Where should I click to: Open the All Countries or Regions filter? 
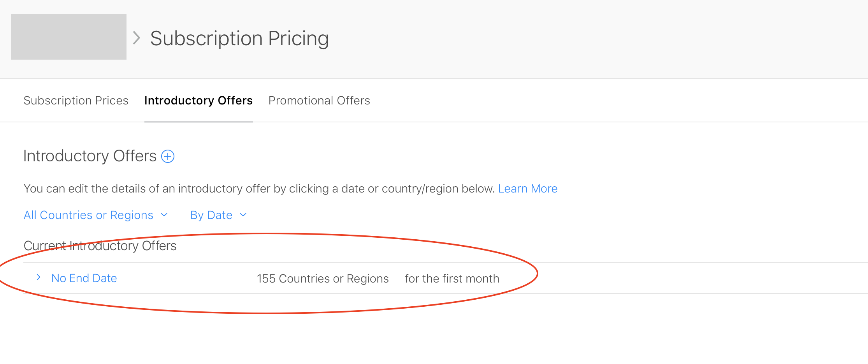[89, 215]
